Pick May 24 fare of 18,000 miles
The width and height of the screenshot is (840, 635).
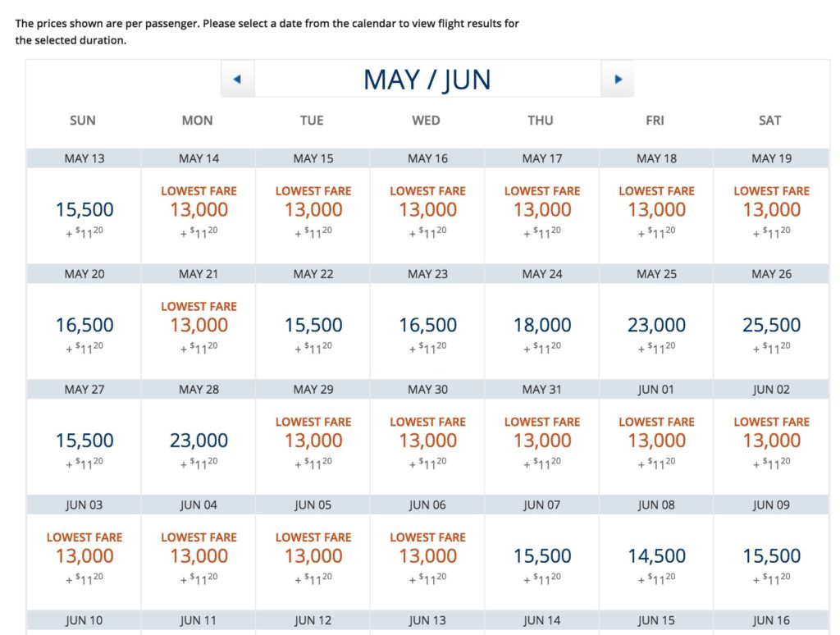(542, 326)
